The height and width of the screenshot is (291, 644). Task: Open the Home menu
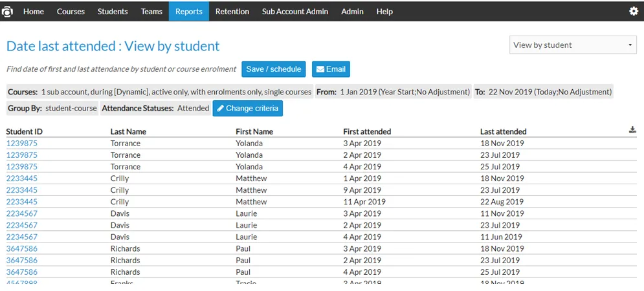[34, 12]
